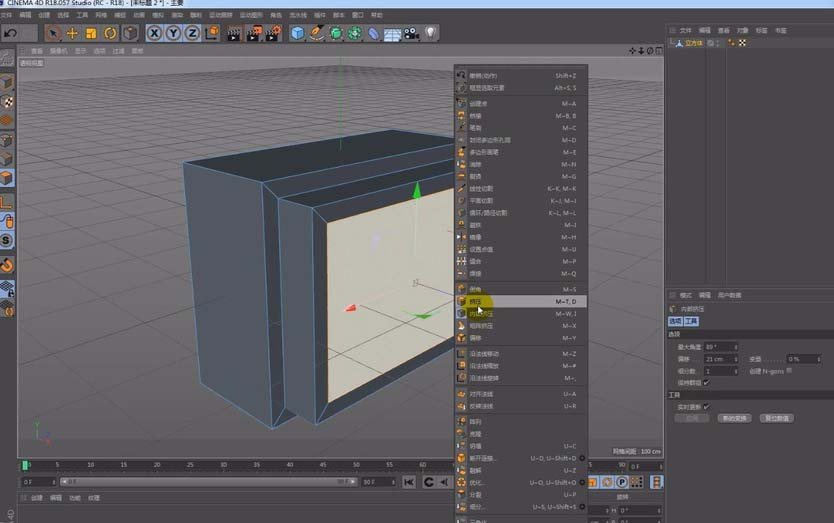
Task: Click the light bulb icon in toolbar
Action: [431, 33]
